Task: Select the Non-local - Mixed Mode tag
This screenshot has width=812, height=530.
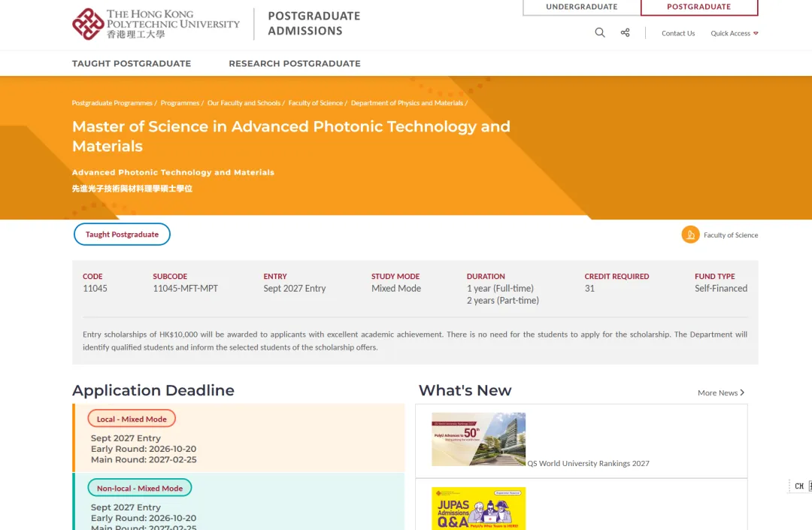Action: (140, 488)
